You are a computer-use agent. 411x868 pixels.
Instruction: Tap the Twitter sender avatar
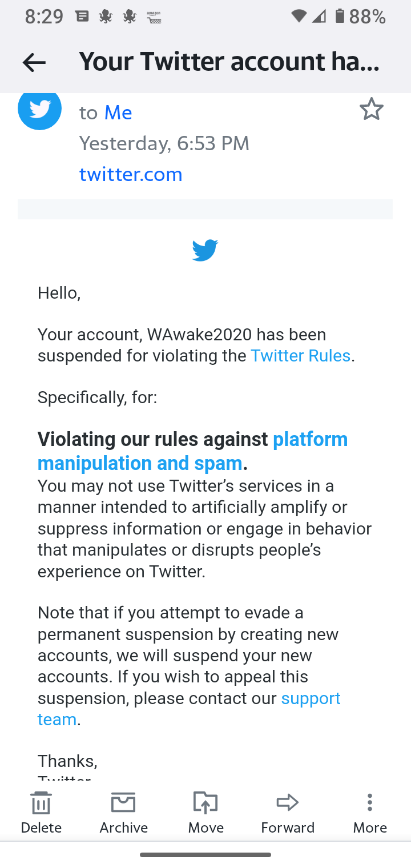click(40, 108)
